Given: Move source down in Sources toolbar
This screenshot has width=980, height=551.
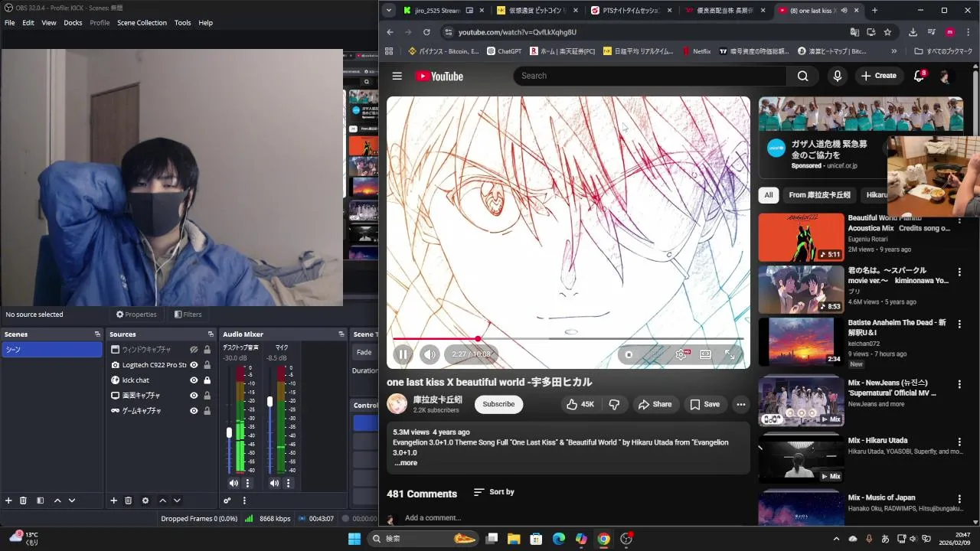Looking at the screenshot, I should click(177, 500).
